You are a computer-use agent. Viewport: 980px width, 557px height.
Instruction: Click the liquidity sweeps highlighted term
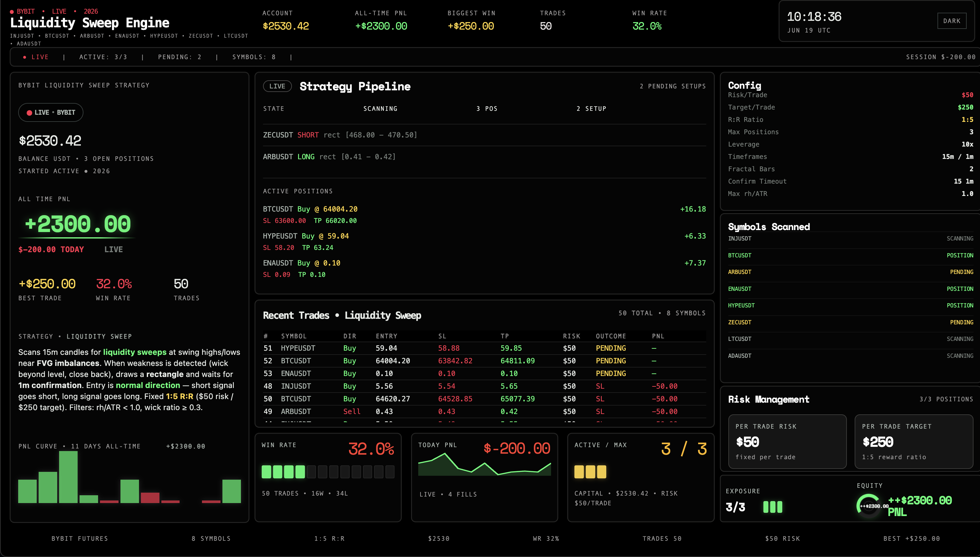134,352
